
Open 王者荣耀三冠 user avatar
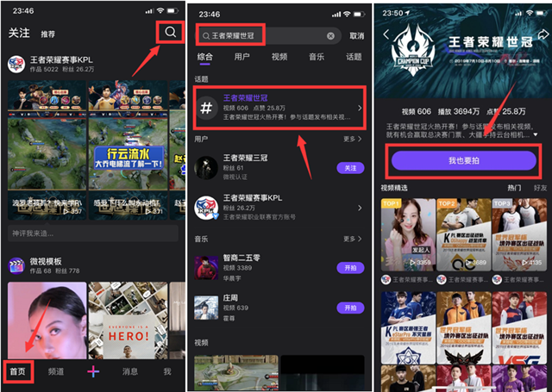click(x=206, y=168)
